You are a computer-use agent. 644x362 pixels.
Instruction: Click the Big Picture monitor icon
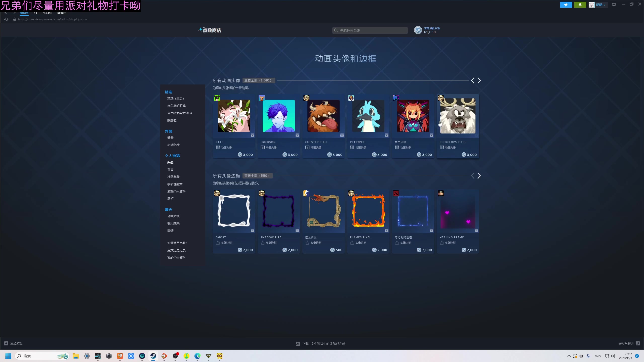[614, 5]
